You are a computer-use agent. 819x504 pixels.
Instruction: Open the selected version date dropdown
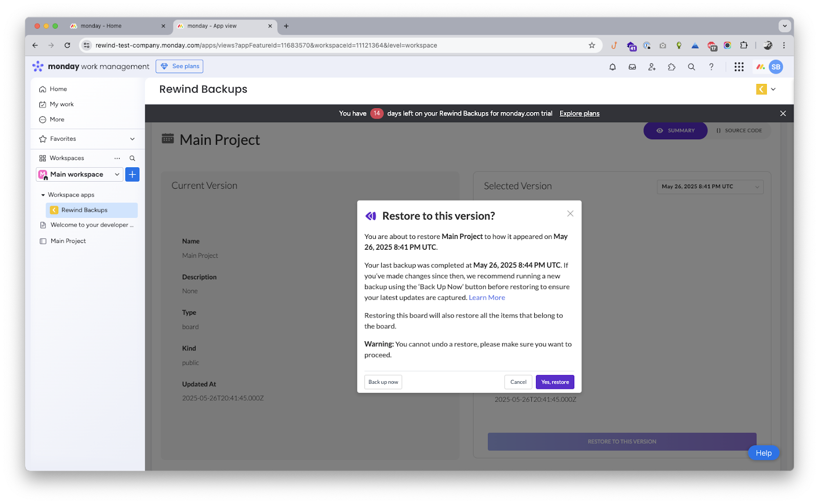point(710,187)
